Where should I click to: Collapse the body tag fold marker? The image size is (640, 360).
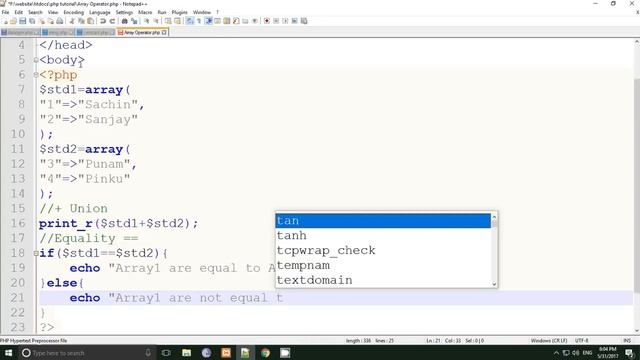click(36, 60)
